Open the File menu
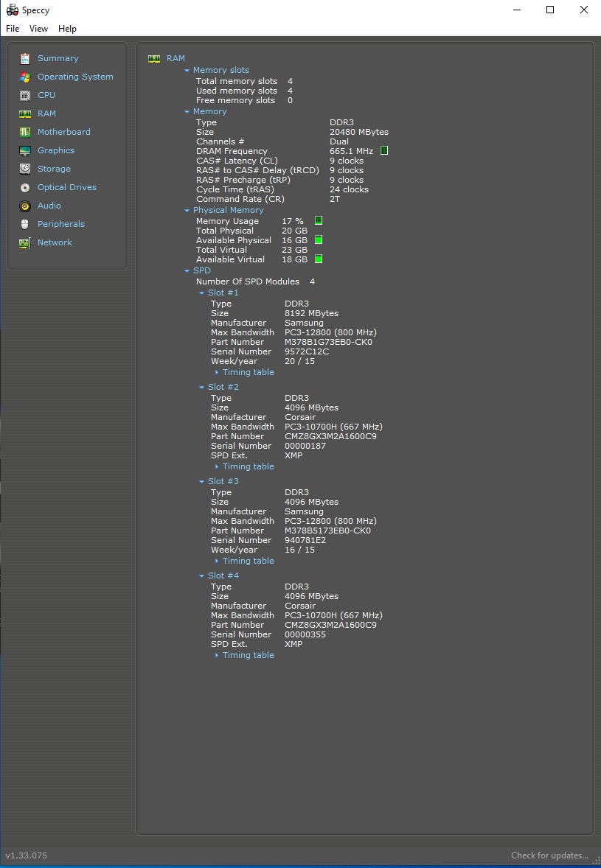The height and width of the screenshot is (868, 601). (13, 29)
